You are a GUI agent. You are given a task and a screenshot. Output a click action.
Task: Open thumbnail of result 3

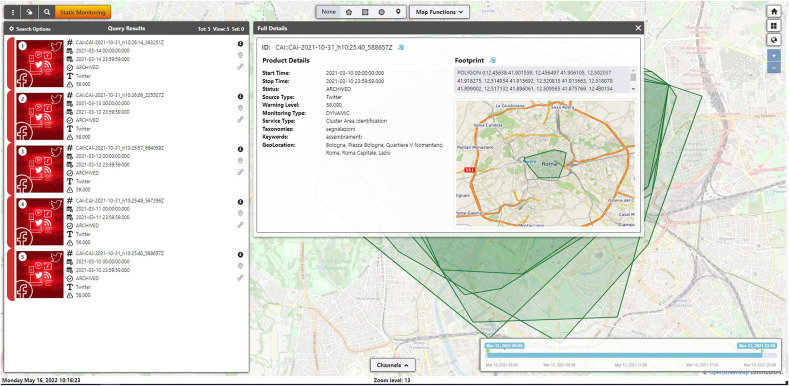(39, 170)
